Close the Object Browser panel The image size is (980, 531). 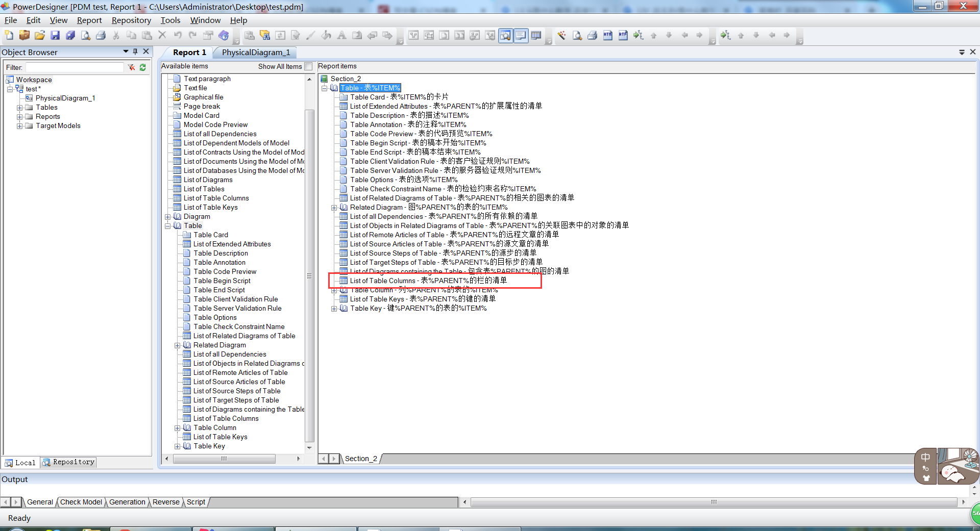tap(146, 52)
